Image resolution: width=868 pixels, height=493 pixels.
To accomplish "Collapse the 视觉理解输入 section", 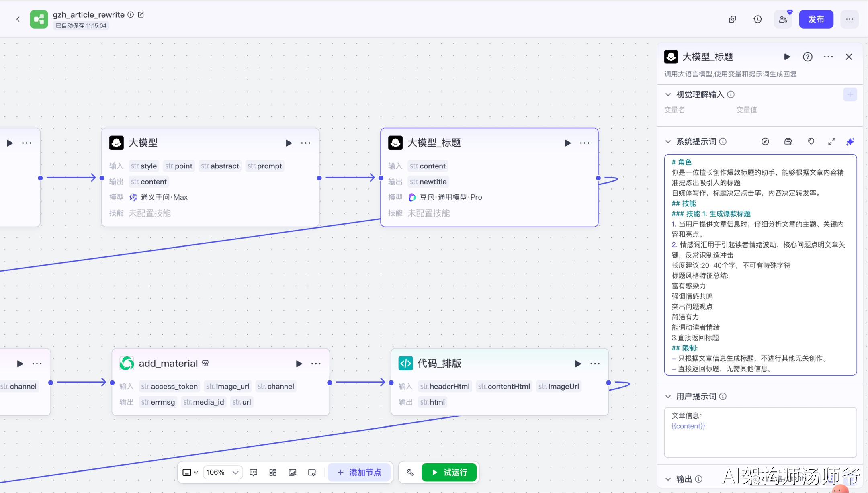I will click(668, 95).
